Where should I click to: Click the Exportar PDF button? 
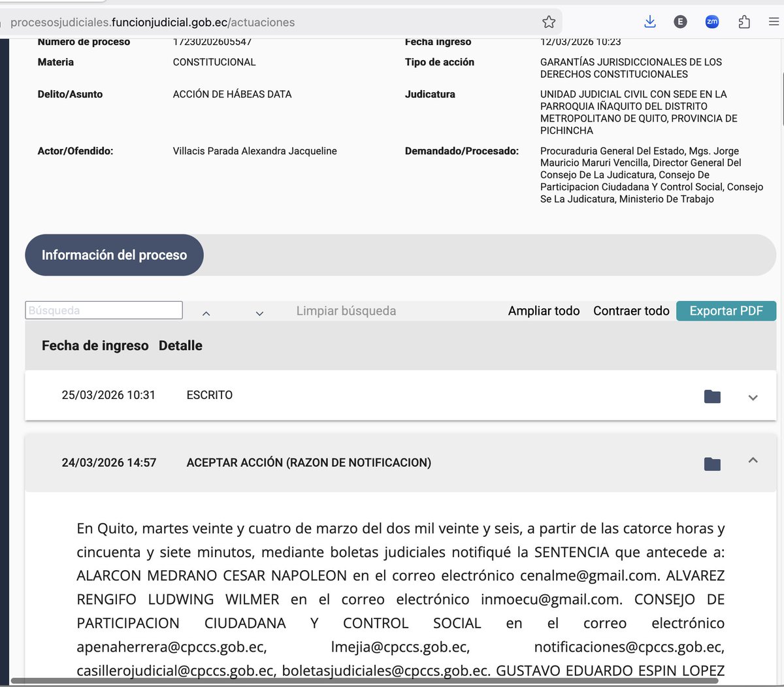pos(726,311)
